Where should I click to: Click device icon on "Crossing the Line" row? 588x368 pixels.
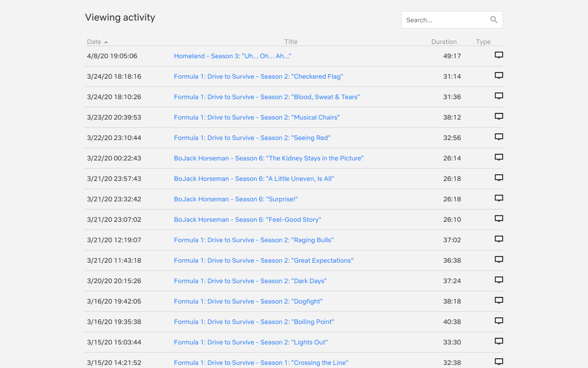click(499, 362)
